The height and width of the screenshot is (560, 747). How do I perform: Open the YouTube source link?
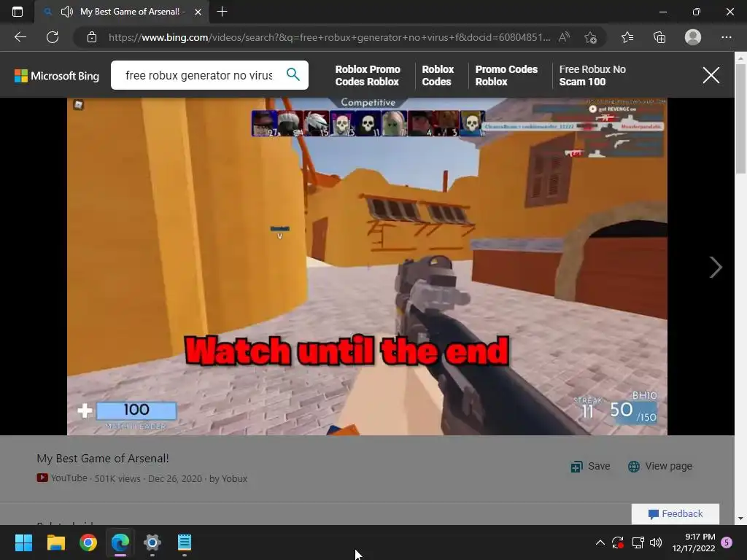point(63,478)
